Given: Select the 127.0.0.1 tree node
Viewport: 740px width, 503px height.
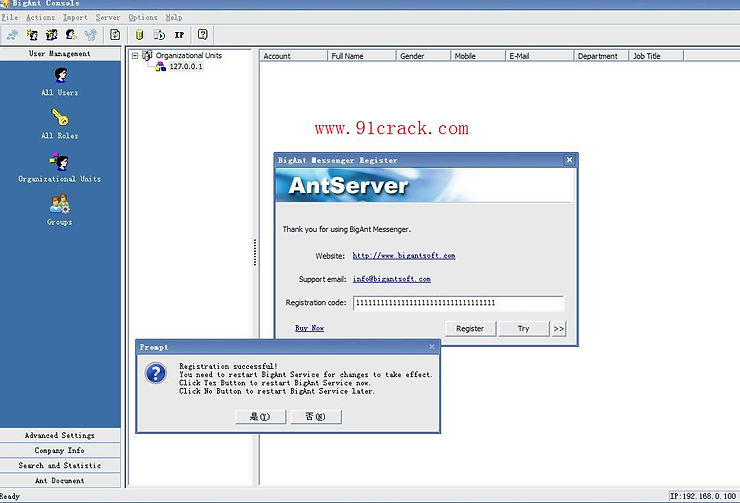Looking at the screenshot, I should 186,67.
